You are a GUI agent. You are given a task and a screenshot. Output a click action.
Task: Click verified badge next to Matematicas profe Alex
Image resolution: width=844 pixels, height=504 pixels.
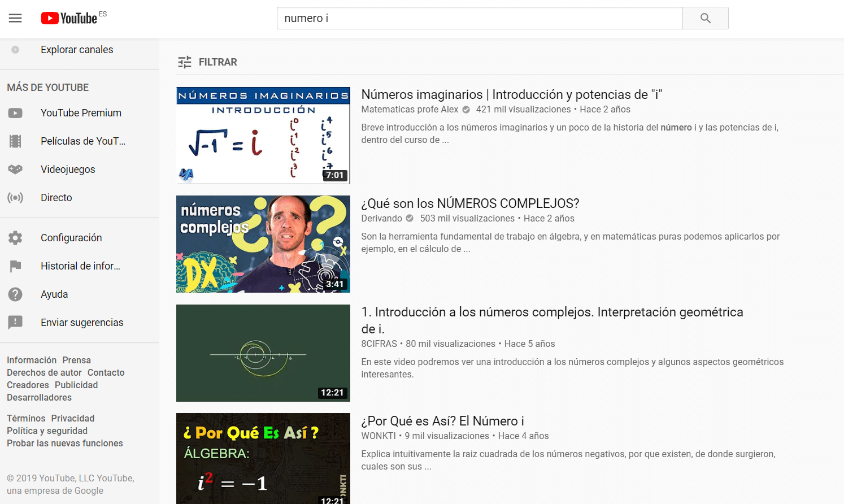pyautogui.click(x=466, y=110)
